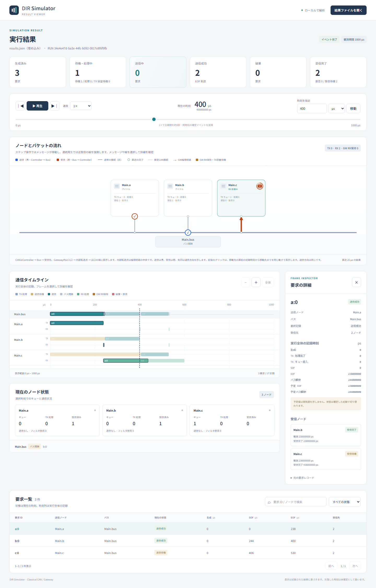The image size is (376, 588).
Task: Click the 時刻を指定 time input field
Action: [x=312, y=108]
